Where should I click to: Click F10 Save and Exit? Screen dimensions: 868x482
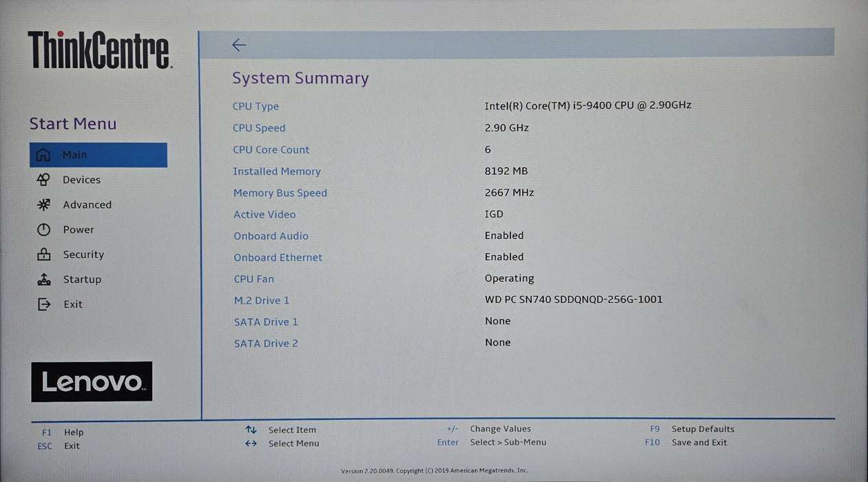[685, 443]
